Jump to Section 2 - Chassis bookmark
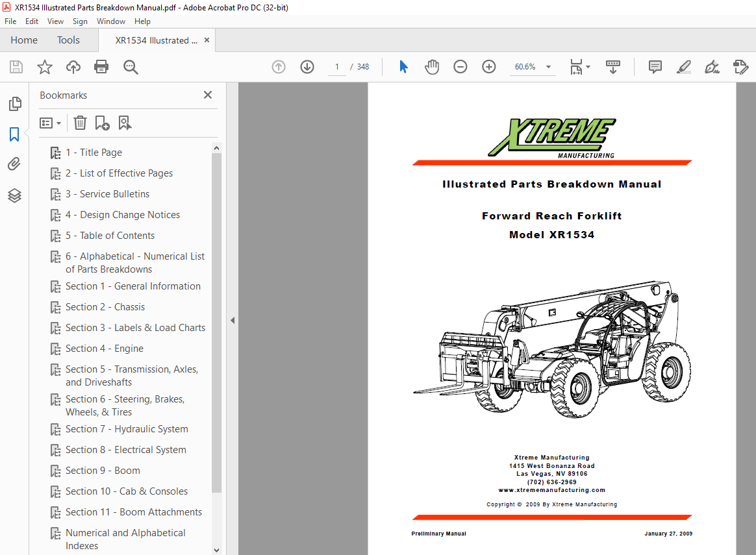Viewport: 756px width, 555px height. pos(105,307)
